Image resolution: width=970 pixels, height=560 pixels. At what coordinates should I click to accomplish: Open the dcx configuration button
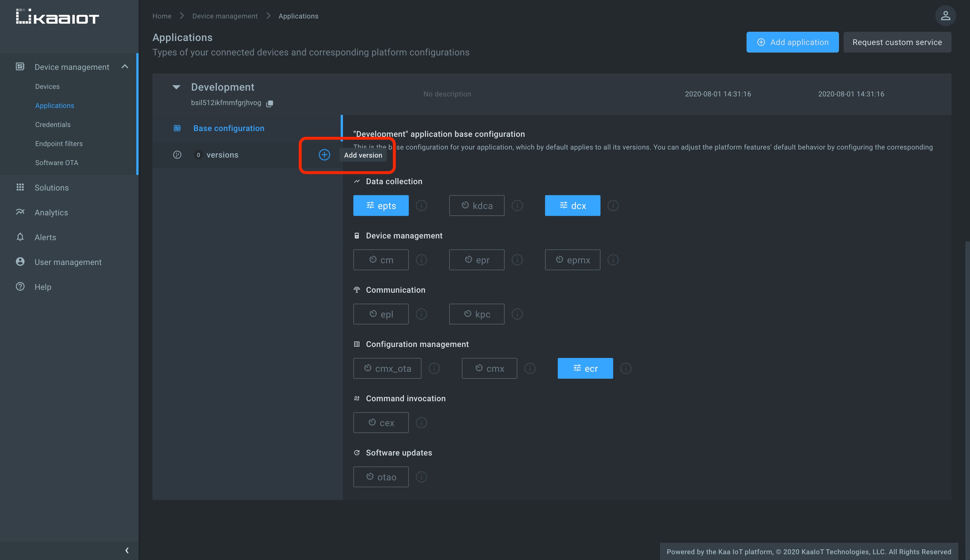tap(572, 206)
